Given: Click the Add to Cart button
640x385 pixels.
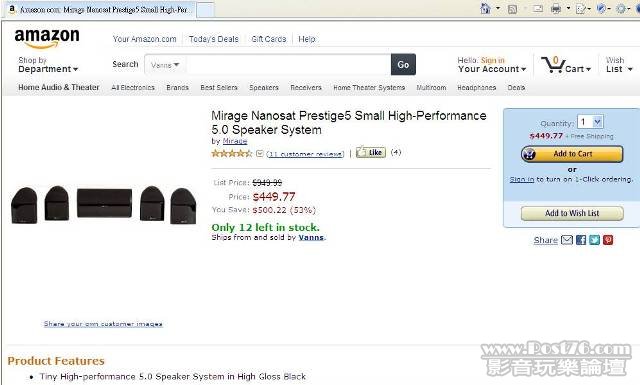Looking at the screenshot, I should click(572, 154).
